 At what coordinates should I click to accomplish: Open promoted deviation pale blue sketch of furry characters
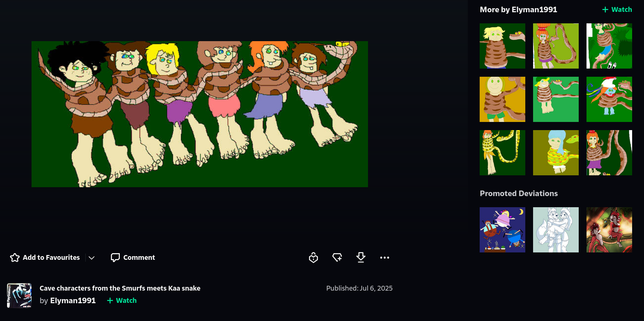click(x=556, y=230)
